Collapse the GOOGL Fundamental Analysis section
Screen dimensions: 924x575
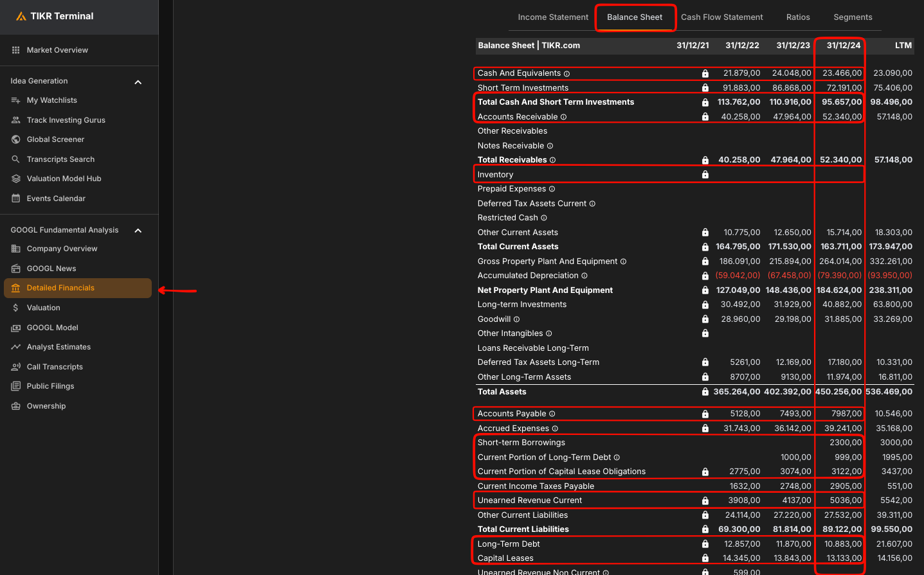(138, 231)
